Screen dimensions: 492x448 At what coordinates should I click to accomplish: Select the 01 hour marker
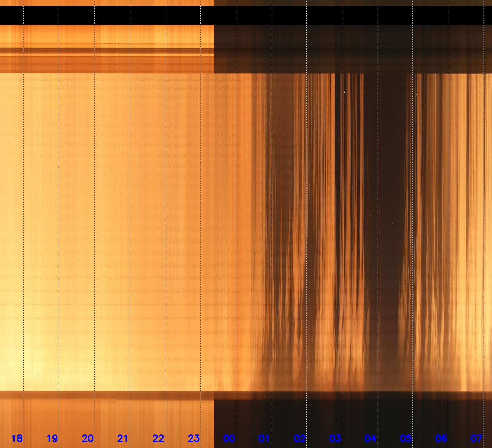click(x=264, y=438)
